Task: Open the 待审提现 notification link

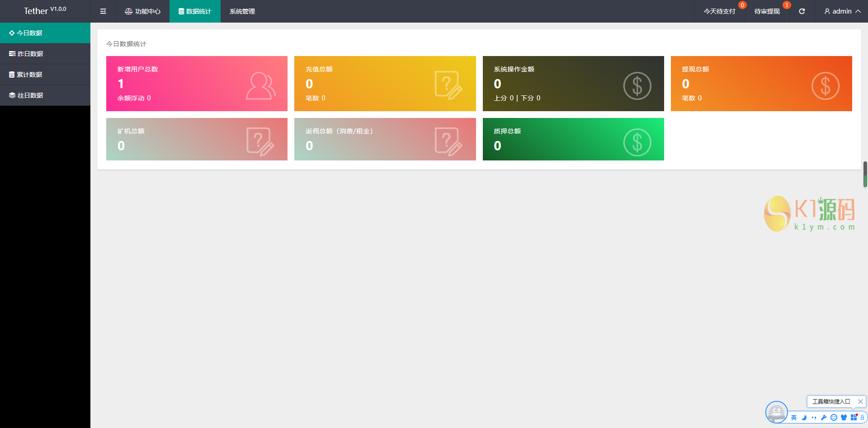Action: pos(767,11)
